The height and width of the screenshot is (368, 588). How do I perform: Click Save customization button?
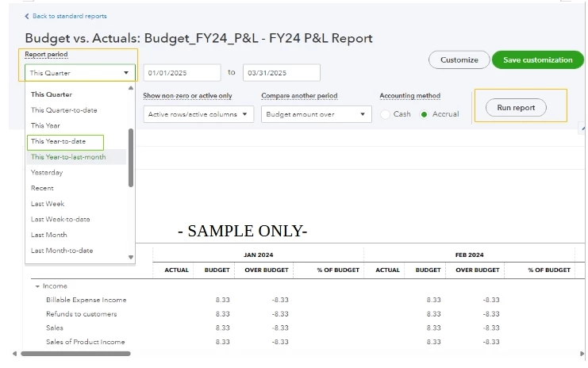coord(538,60)
